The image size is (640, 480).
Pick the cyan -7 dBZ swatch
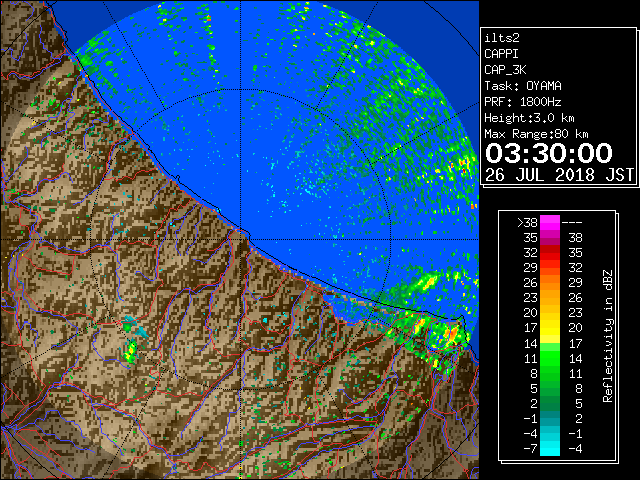click(550, 449)
